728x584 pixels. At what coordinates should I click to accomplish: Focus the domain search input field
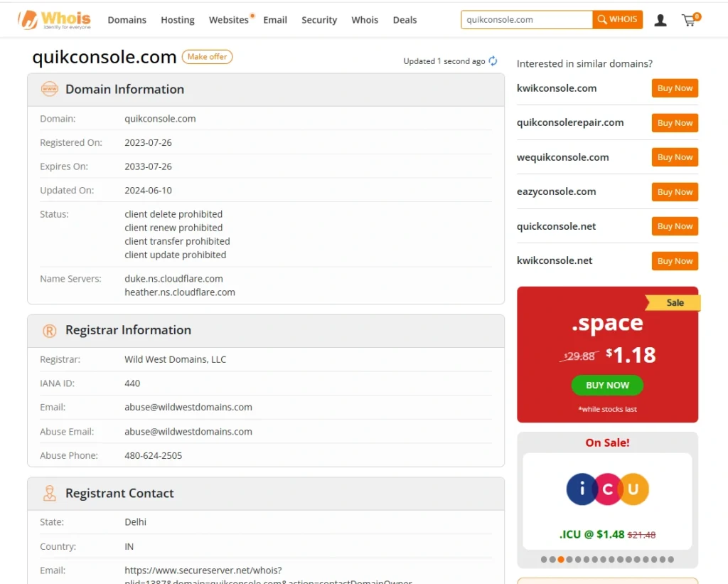pos(527,19)
